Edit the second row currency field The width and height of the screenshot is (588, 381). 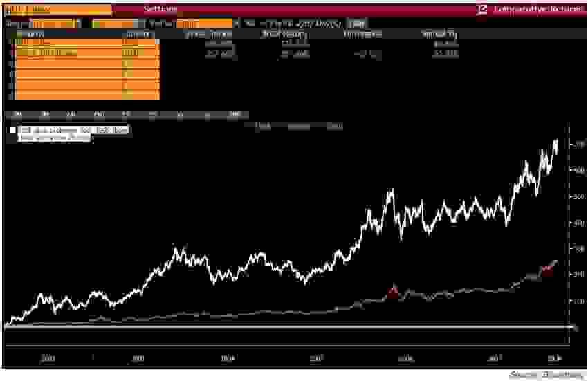[140, 53]
